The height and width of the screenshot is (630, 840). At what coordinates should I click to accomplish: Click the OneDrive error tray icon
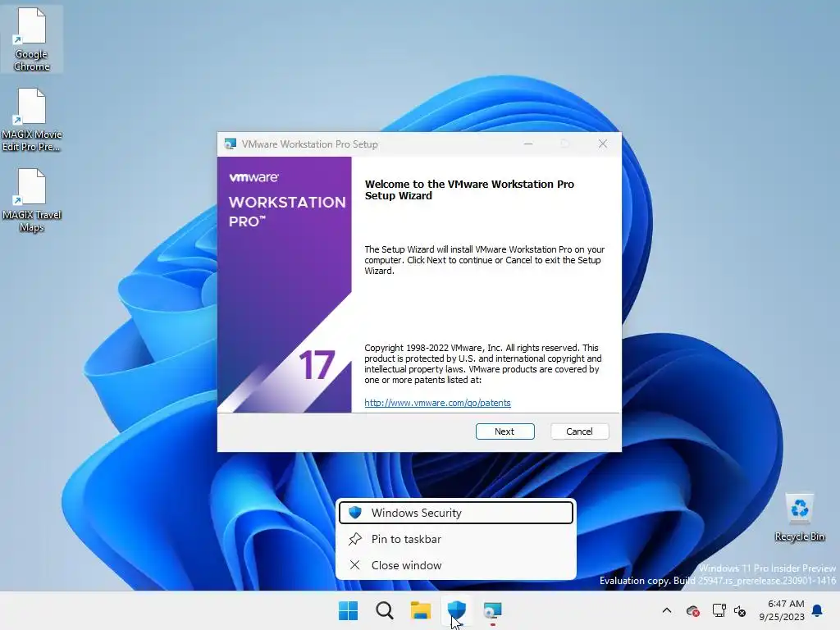tap(692, 610)
